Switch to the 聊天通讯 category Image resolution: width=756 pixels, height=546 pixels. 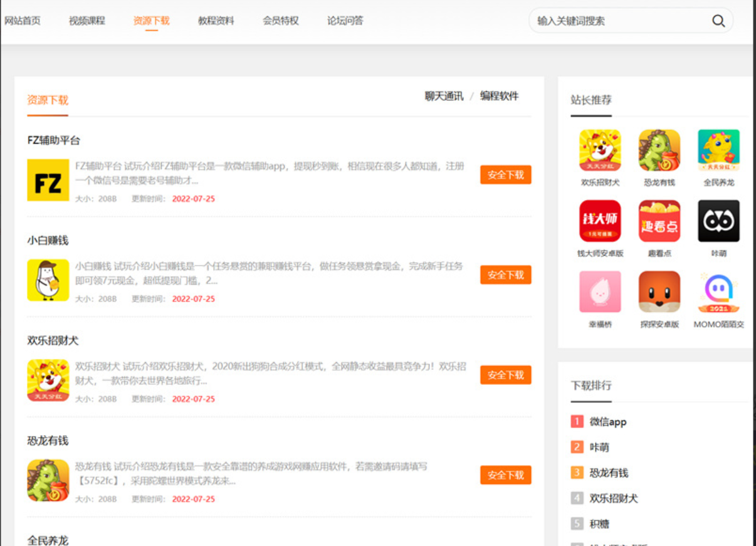tap(444, 96)
